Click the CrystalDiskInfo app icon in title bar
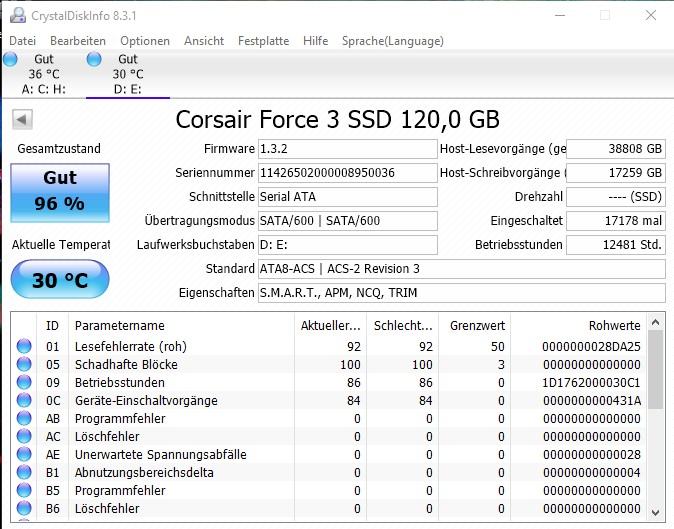674x529 pixels. pos(18,15)
